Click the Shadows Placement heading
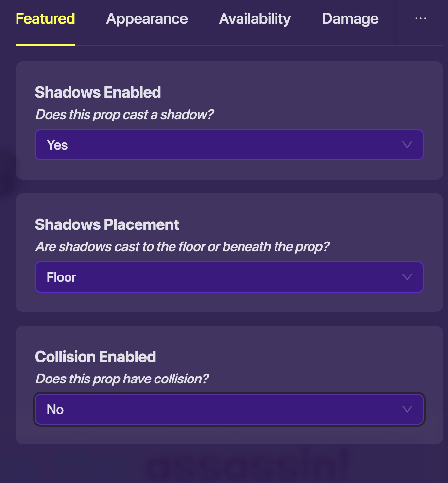Image resolution: width=448 pixels, height=483 pixels. (x=107, y=224)
